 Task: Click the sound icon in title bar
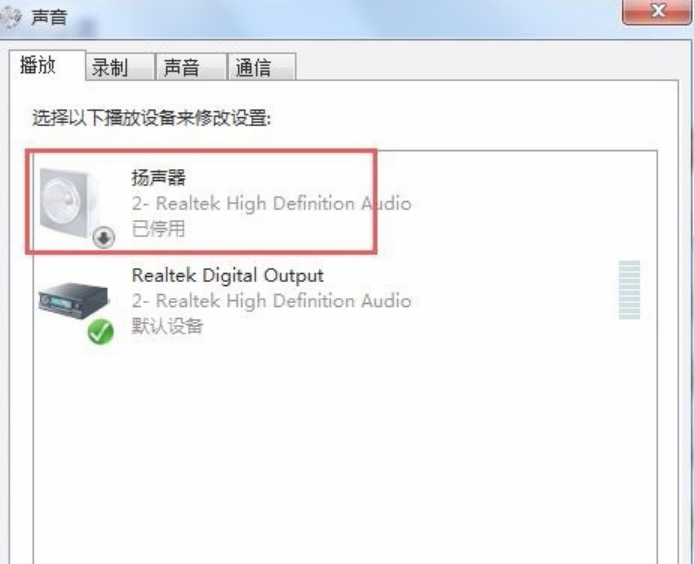tap(10, 17)
